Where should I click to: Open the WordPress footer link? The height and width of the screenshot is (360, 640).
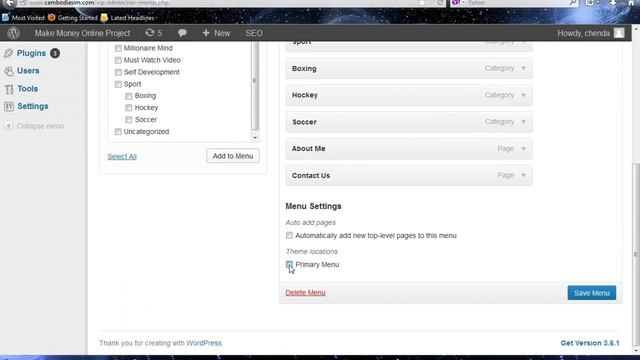point(204,343)
